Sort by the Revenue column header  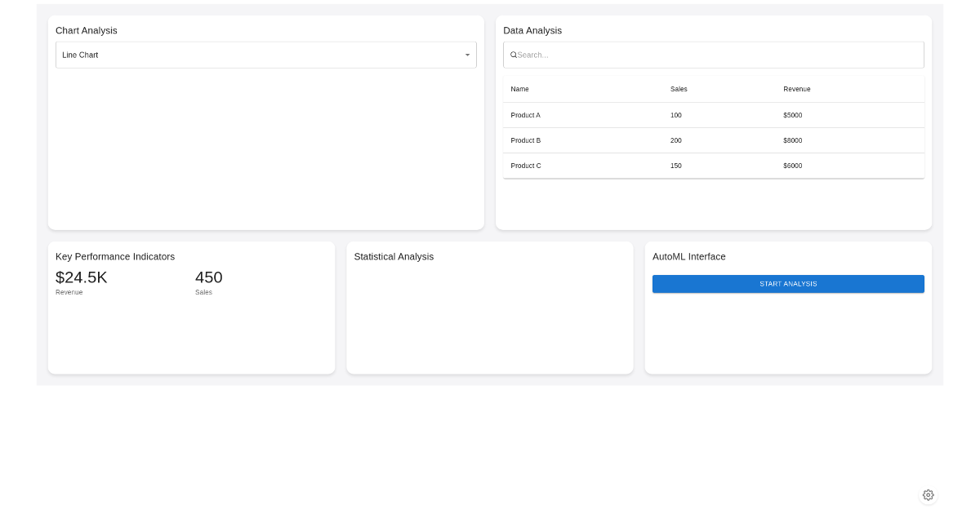tap(796, 89)
